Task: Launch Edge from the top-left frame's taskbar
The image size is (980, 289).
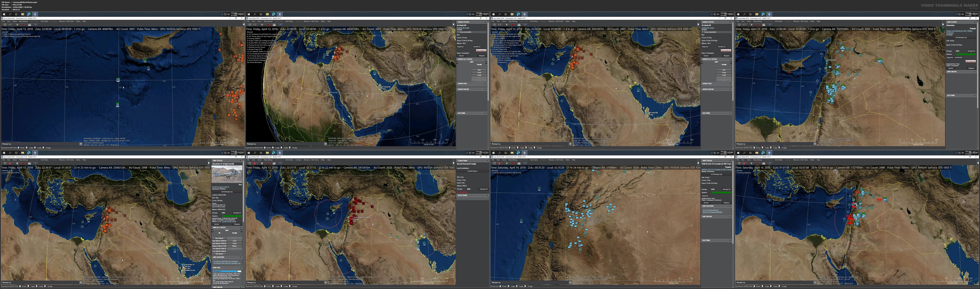Action: point(29,14)
